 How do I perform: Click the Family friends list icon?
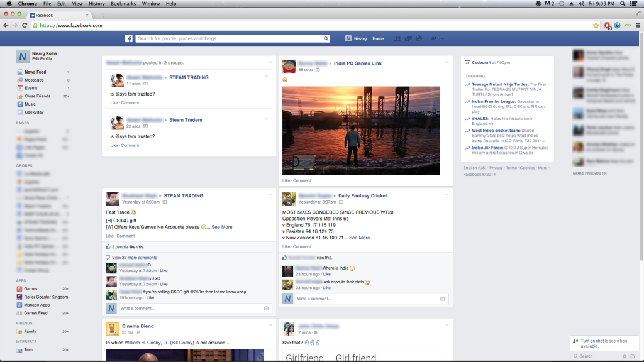[19, 332]
